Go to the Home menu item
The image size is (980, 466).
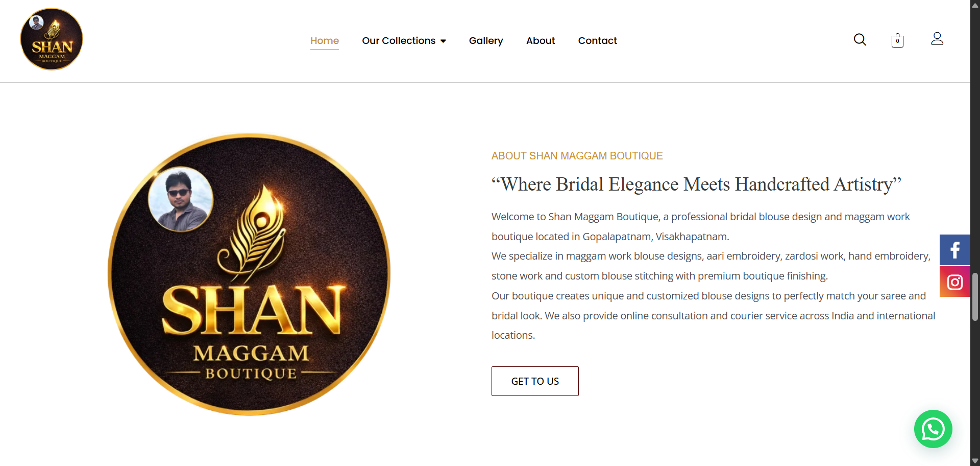tap(325, 40)
